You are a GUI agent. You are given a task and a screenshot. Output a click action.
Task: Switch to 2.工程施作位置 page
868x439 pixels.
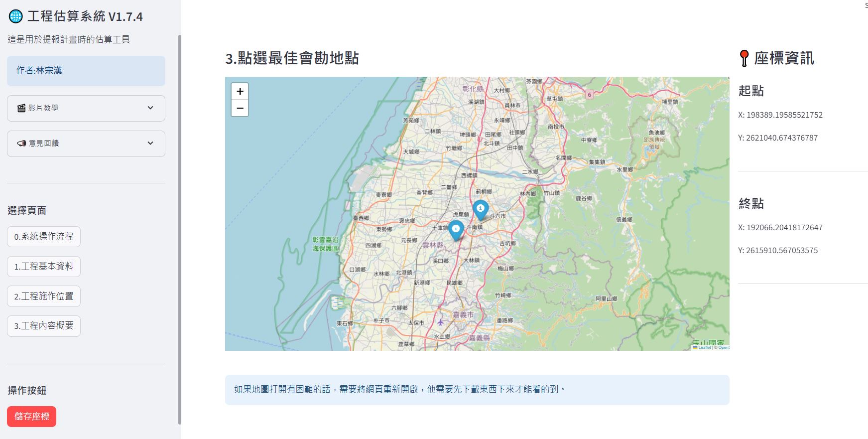pos(44,296)
